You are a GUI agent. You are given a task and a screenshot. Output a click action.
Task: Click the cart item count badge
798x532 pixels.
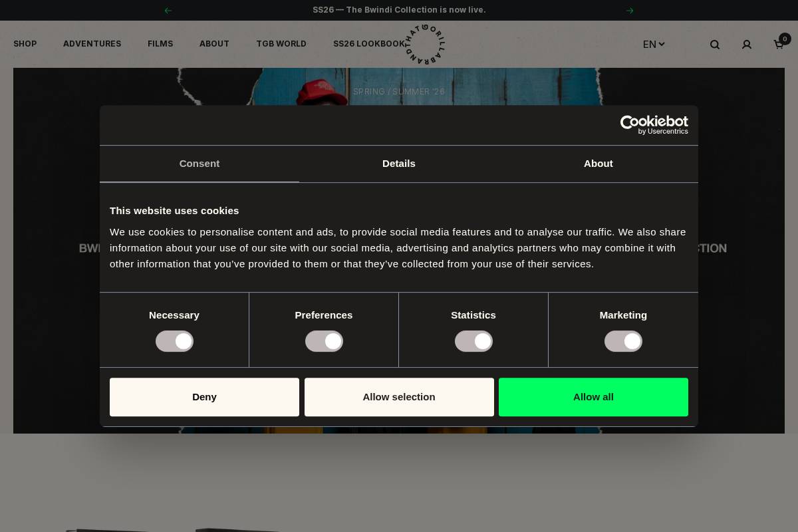point(785,39)
